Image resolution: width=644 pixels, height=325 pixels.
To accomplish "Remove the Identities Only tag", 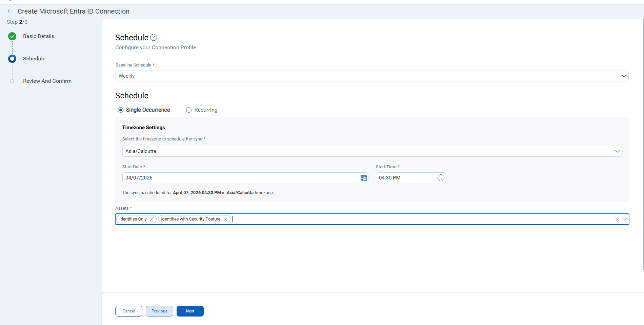I will pyautogui.click(x=152, y=219).
